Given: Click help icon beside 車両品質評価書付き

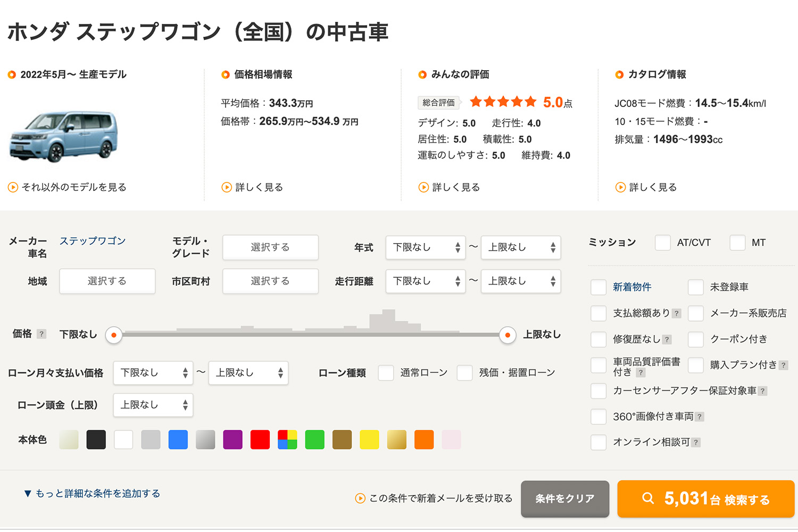Looking at the screenshot, I should 641,373.
